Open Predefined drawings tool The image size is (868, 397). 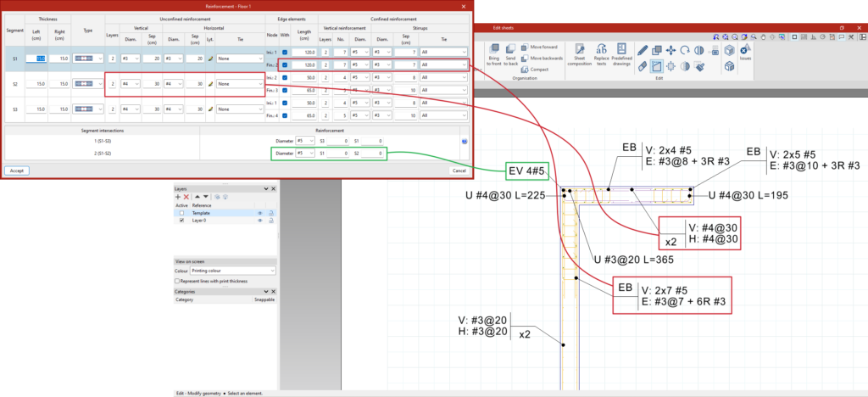point(621,55)
